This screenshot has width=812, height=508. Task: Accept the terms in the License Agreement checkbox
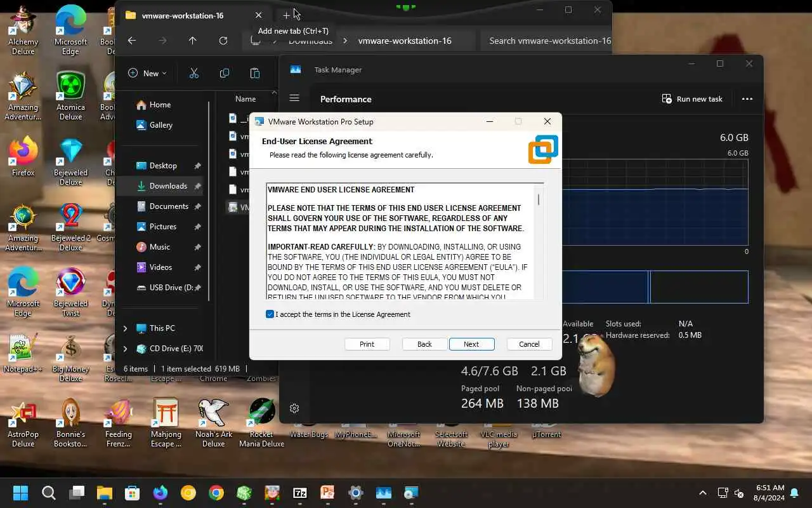[x=270, y=314]
